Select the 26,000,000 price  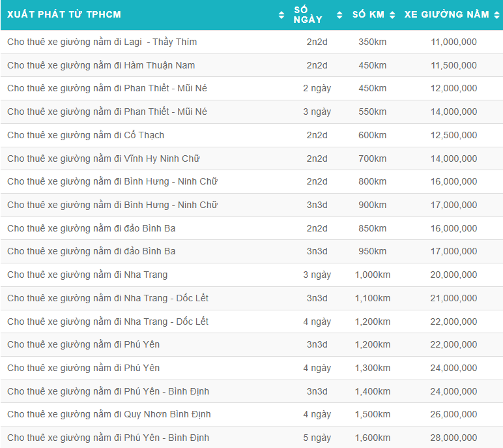pyautogui.click(x=453, y=414)
